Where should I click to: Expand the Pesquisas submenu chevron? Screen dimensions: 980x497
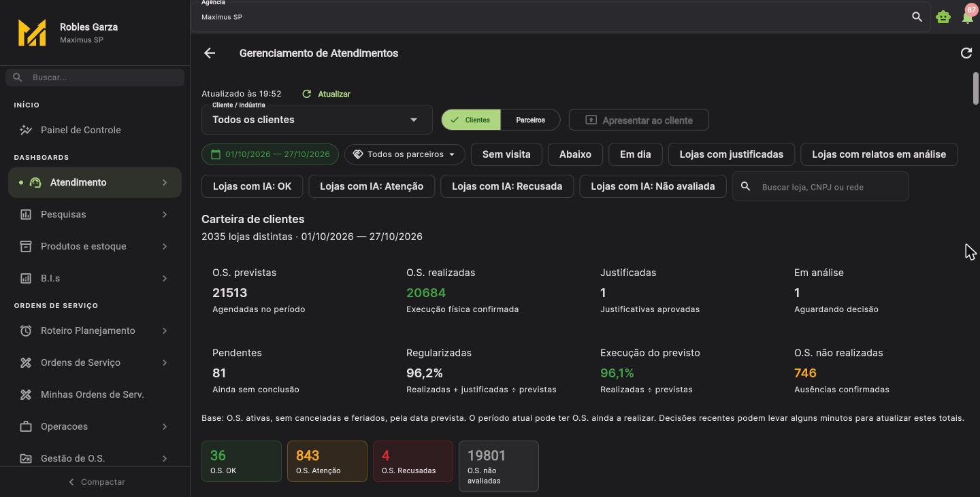pos(165,214)
